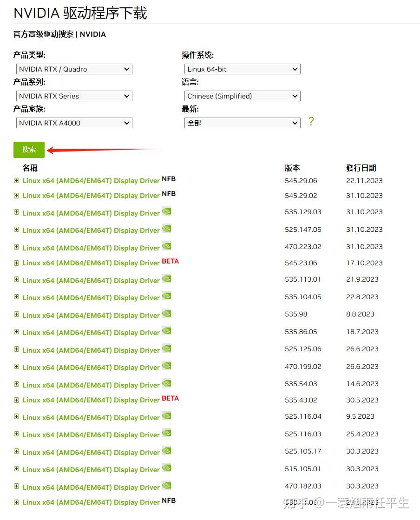This screenshot has width=420, height=520.
Task: Expand the driver row for version 535.104.05
Action: (17, 297)
